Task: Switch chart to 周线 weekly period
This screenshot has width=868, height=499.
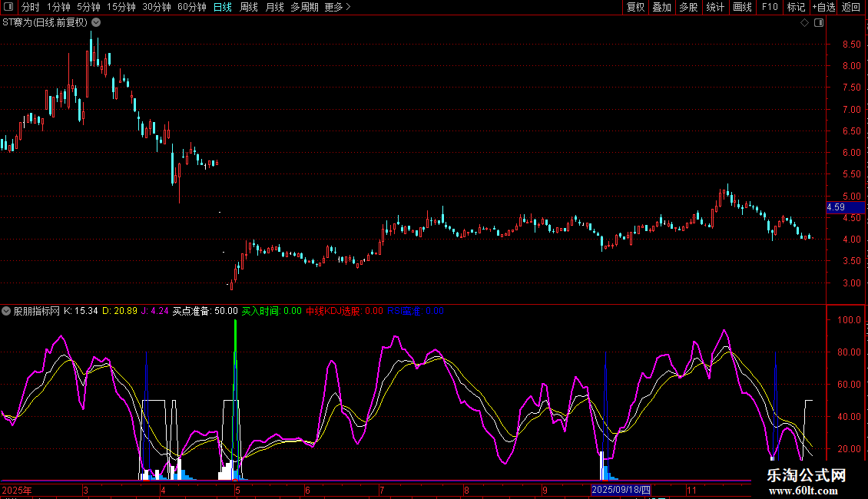Action: tap(249, 8)
